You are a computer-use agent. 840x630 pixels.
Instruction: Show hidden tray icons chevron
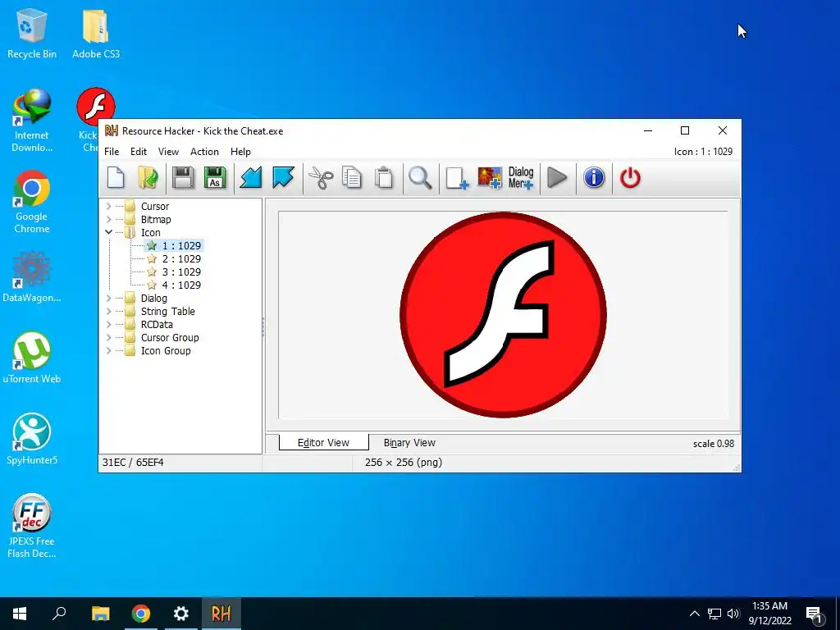(694, 614)
